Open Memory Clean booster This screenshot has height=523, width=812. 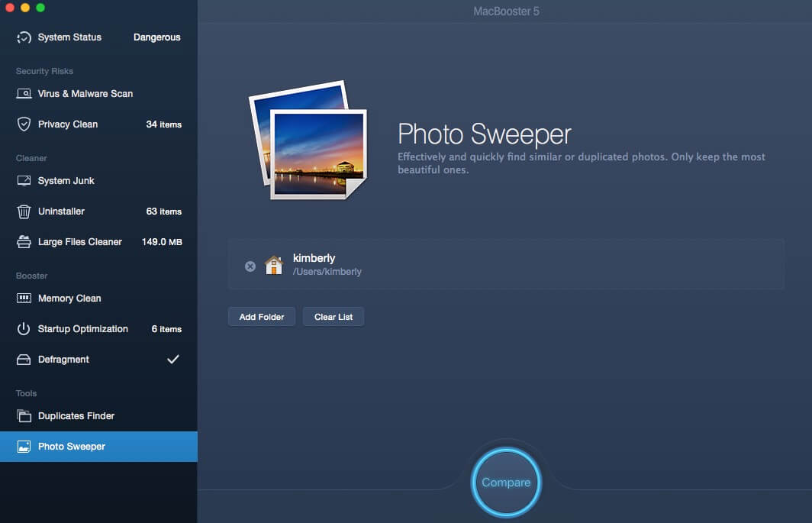[x=98, y=299]
